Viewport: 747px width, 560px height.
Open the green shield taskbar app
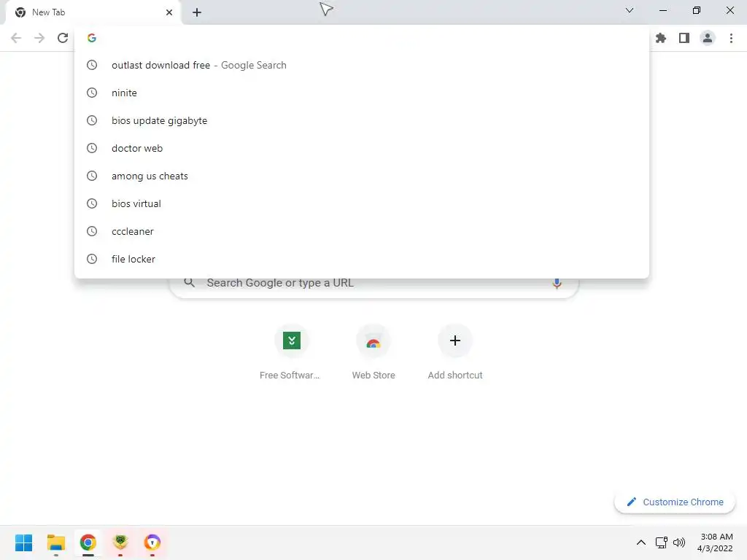[120, 542]
